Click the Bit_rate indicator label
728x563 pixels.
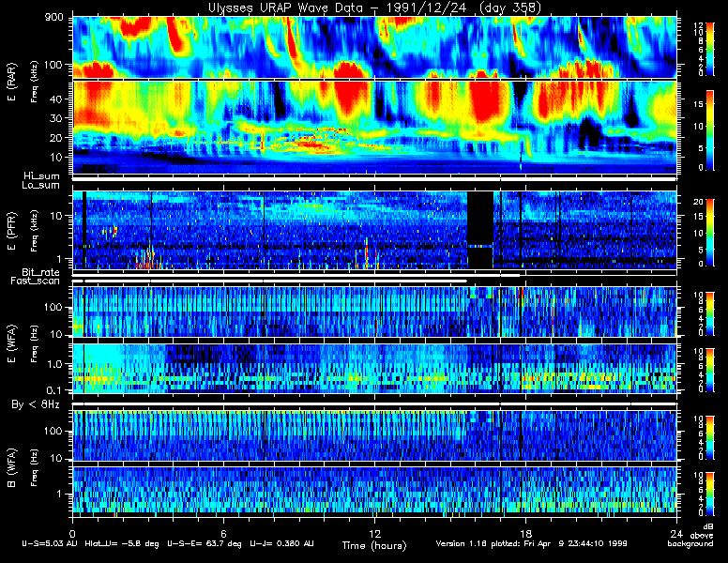(41, 272)
